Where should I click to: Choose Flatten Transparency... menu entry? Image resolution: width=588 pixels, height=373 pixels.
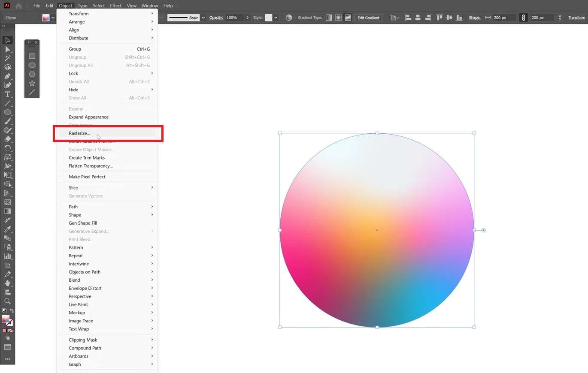click(107, 166)
